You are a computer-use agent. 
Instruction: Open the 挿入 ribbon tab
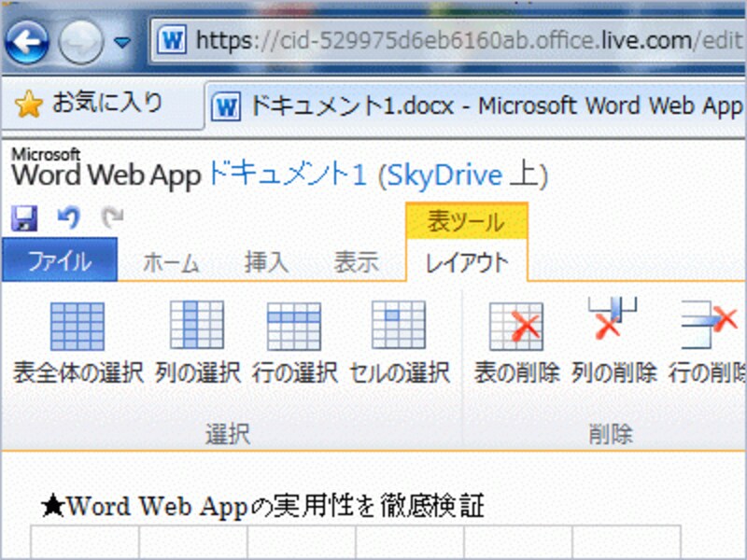(x=269, y=262)
